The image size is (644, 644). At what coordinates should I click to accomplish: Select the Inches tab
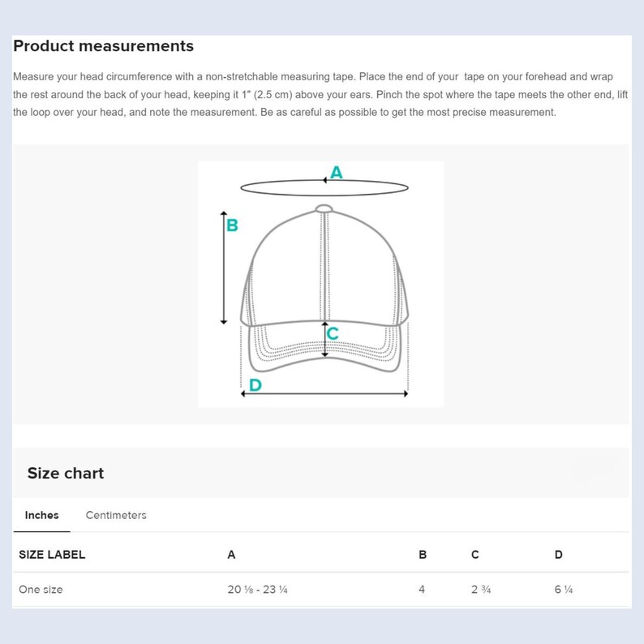click(x=41, y=515)
